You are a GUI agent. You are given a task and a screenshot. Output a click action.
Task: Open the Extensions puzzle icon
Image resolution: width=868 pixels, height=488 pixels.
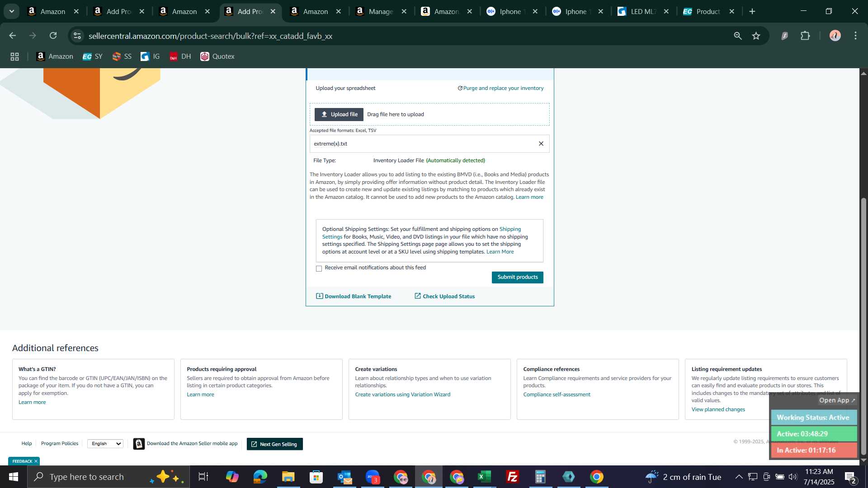coord(805,36)
